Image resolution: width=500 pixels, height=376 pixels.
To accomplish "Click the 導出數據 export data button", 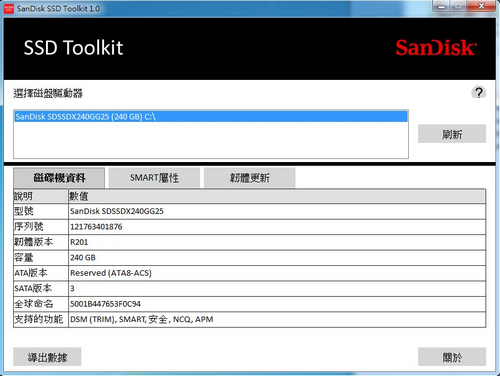I will [x=47, y=357].
